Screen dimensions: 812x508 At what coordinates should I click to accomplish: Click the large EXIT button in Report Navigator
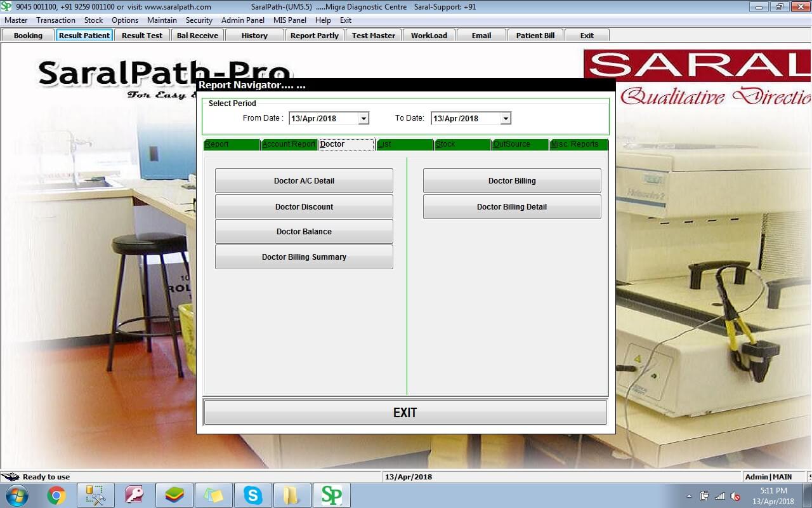[405, 413]
